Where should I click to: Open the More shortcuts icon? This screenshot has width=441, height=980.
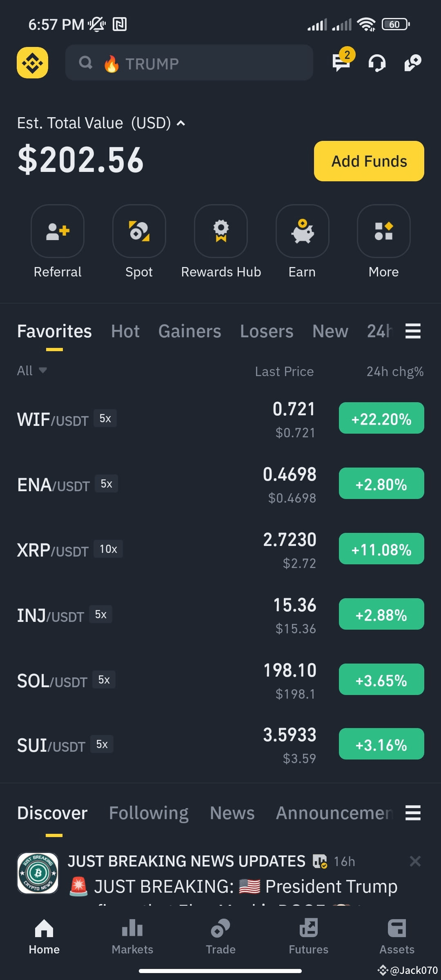(x=384, y=231)
